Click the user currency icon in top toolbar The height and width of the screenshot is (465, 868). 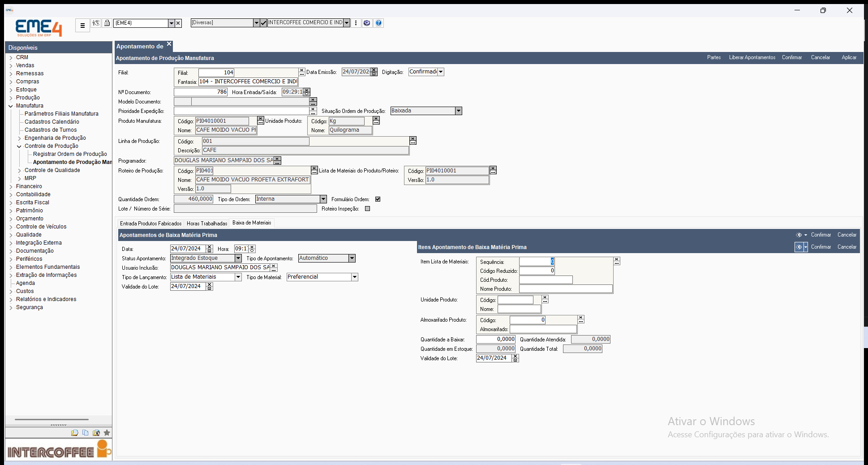96,23
